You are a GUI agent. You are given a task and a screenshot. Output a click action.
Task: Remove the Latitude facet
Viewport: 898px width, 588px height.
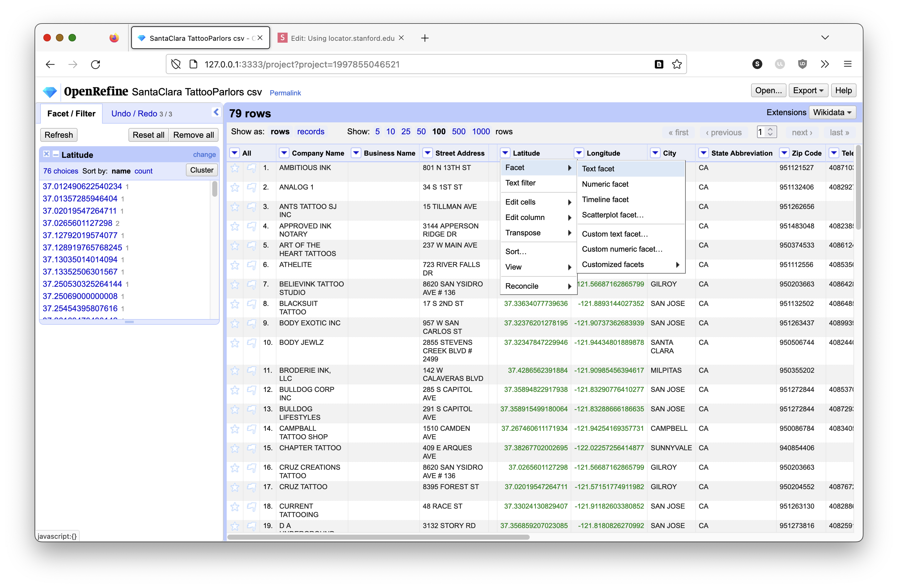click(x=46, y=154)
